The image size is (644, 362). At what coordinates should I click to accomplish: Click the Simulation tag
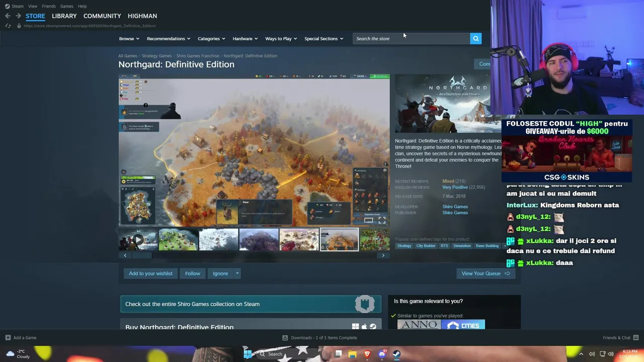point(462,246)
